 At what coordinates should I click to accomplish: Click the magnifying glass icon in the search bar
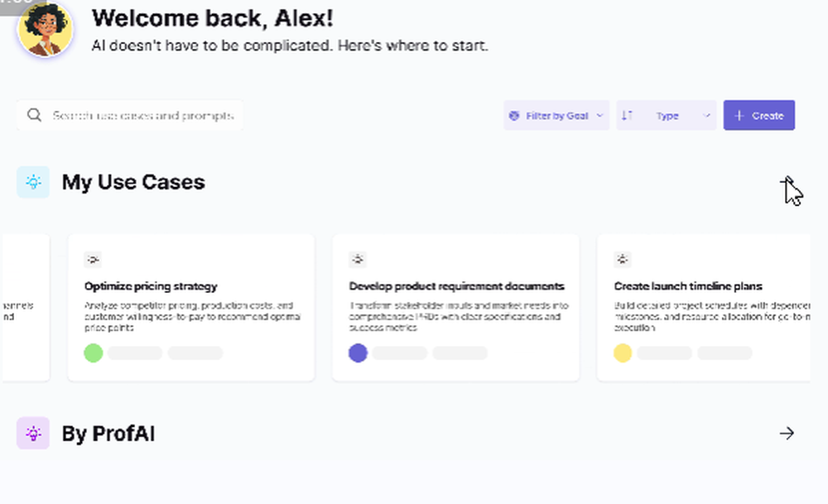[34, 115]
